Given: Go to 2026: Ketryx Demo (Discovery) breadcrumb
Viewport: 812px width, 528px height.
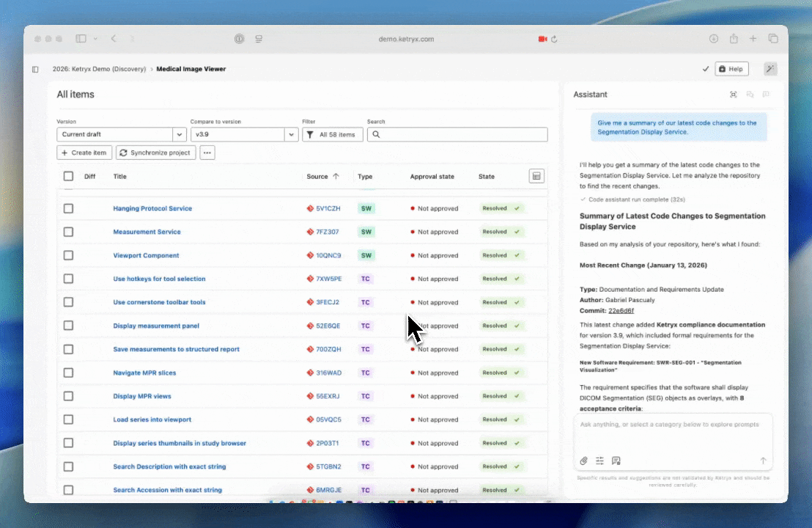Looking at the screenshot, I should click(x=99, y=69).
